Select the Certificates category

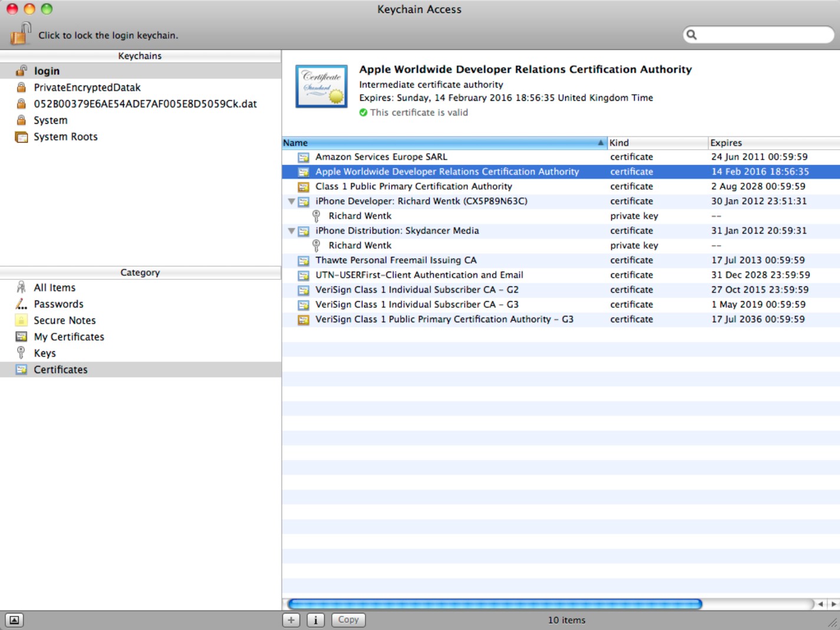click(140, 370)
